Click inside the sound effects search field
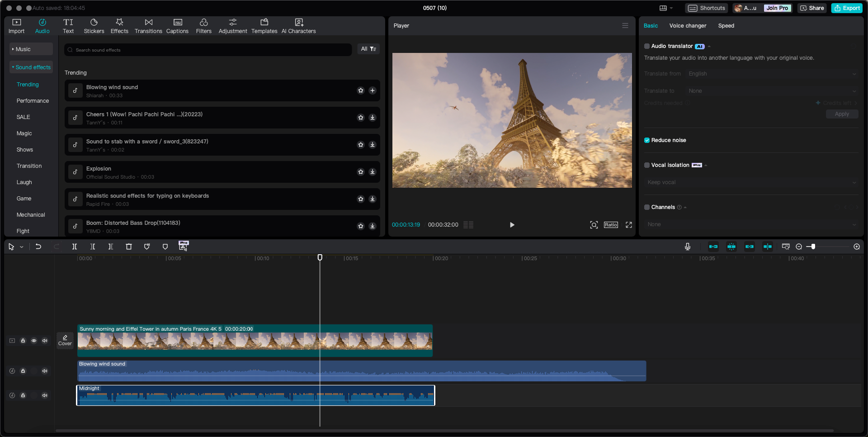 coord(208,50)
